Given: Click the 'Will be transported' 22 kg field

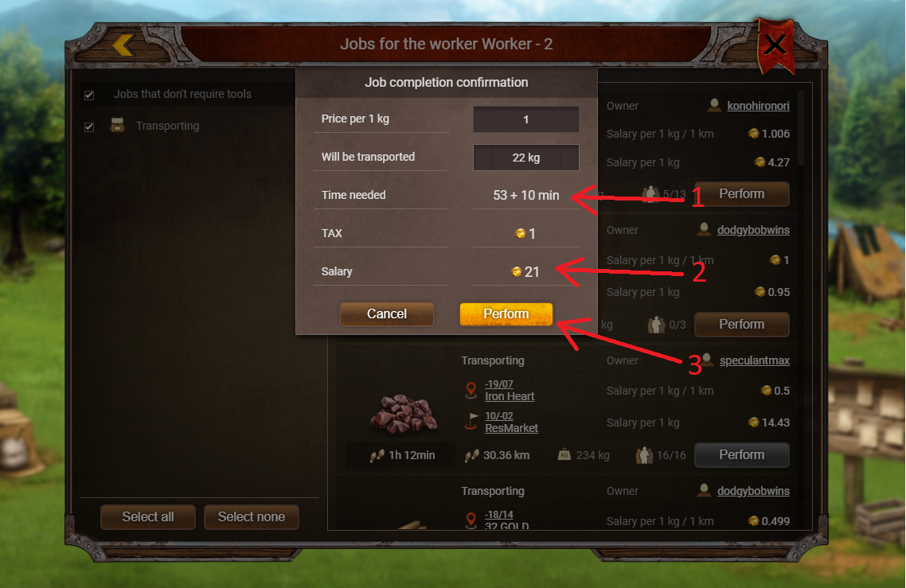Looking at the screenshot, I should [x=525, y=157].
